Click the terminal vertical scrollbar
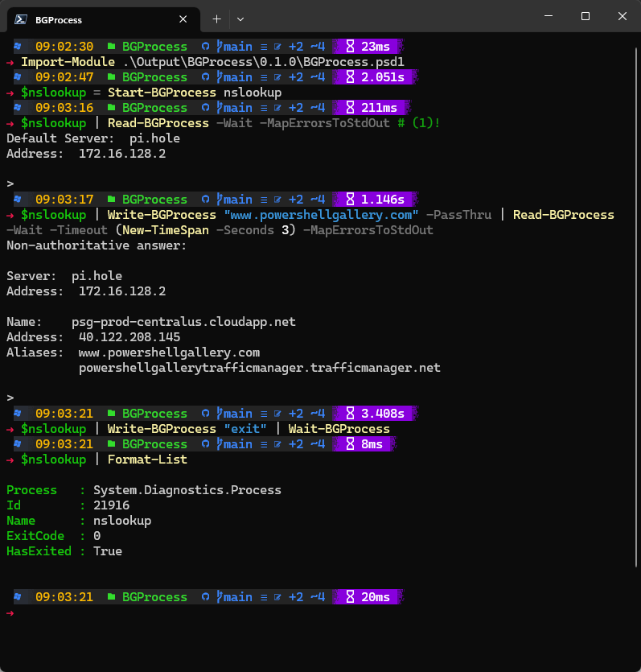Viewport: 641px width, 672px height. tap(637, 307)
